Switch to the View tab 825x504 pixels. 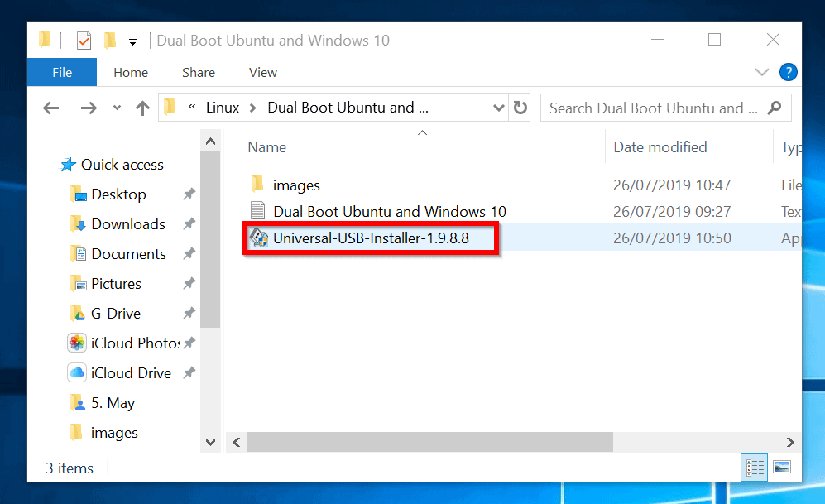point(262,72)
